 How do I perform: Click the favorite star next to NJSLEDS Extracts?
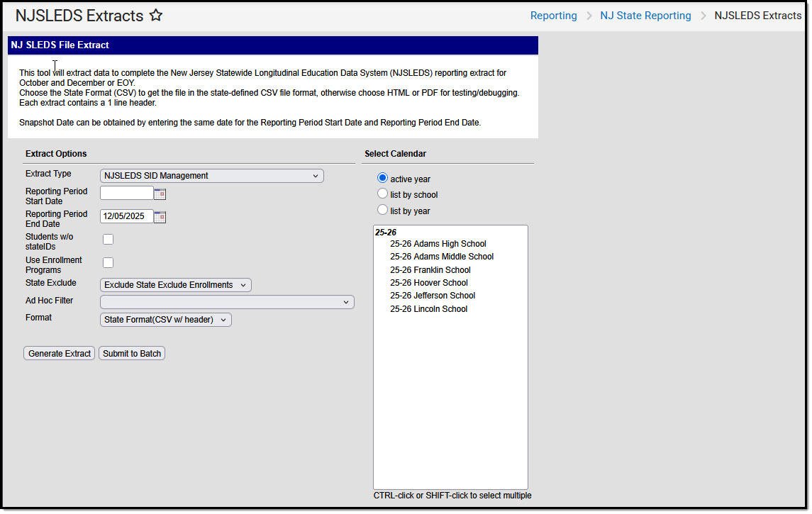click(155, 15)
